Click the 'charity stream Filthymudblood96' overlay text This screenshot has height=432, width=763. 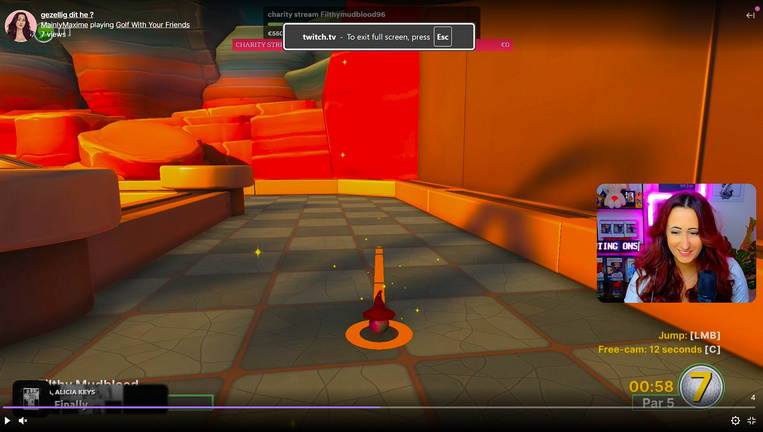[326, 15]
